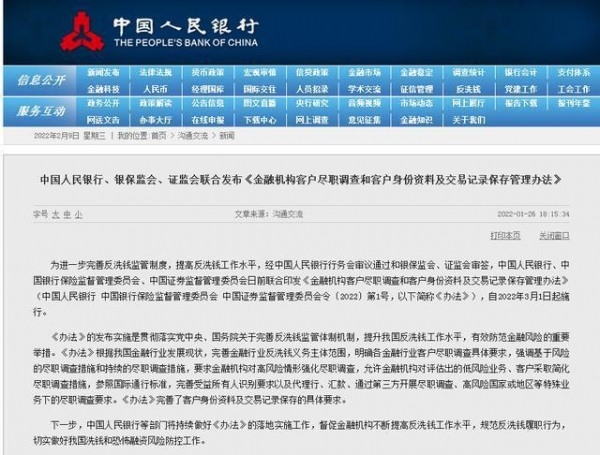
Task: Open the 反洗钱 menu item
Action: coord(469,90)
